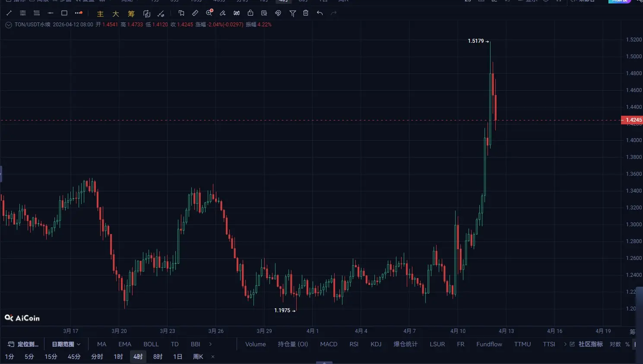Close the timeframe bar with the × button

point(213,357)
